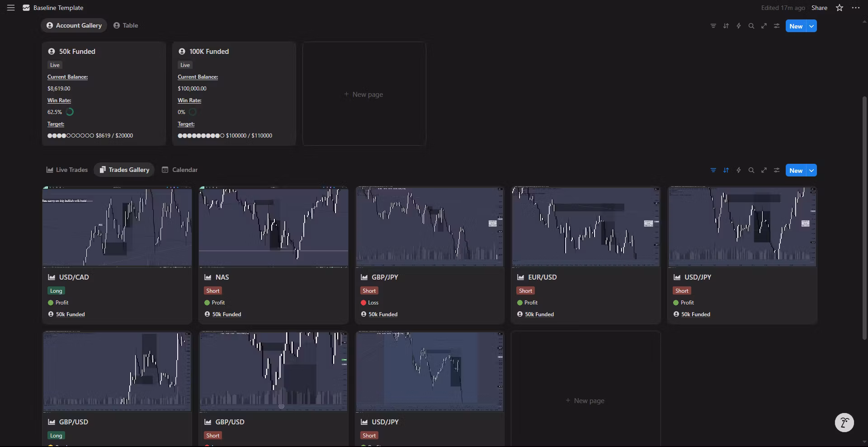Switch to the Table view tab

(126, 25)
